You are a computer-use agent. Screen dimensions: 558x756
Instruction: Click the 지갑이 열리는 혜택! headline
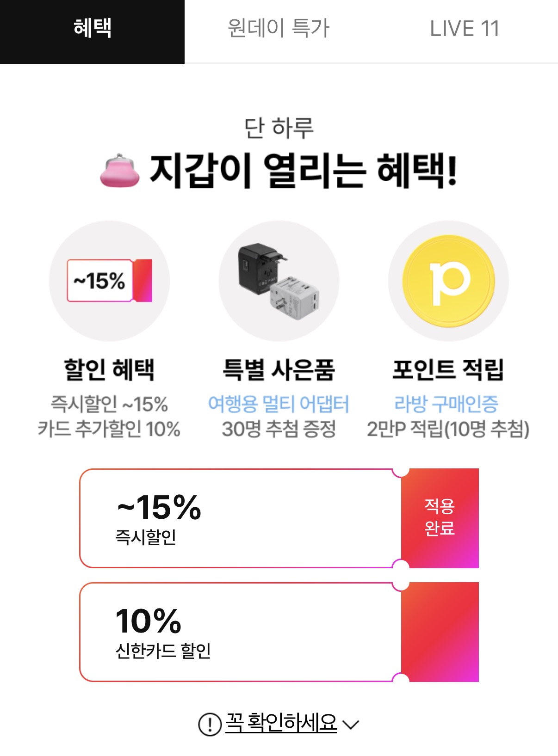click(x=304, y=170)
